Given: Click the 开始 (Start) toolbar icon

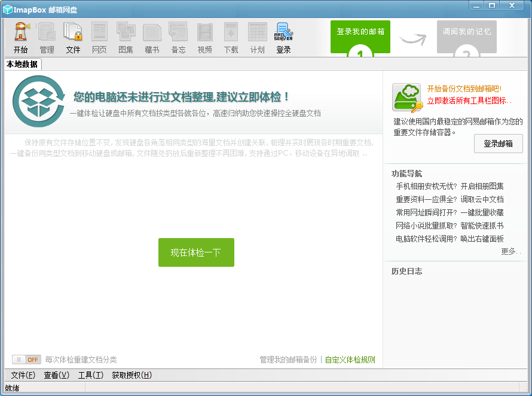Looking at the screenshot, I should point(21,37).
